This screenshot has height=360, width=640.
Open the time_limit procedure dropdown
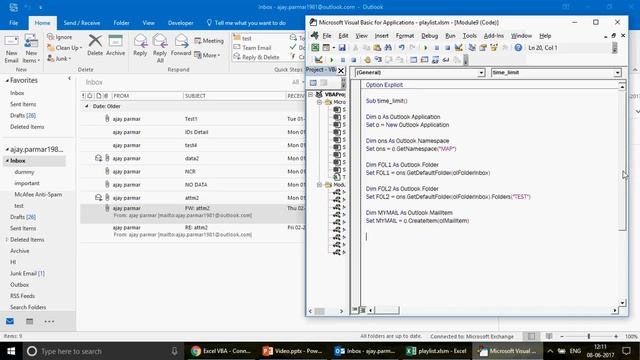(x=618, y=73)
